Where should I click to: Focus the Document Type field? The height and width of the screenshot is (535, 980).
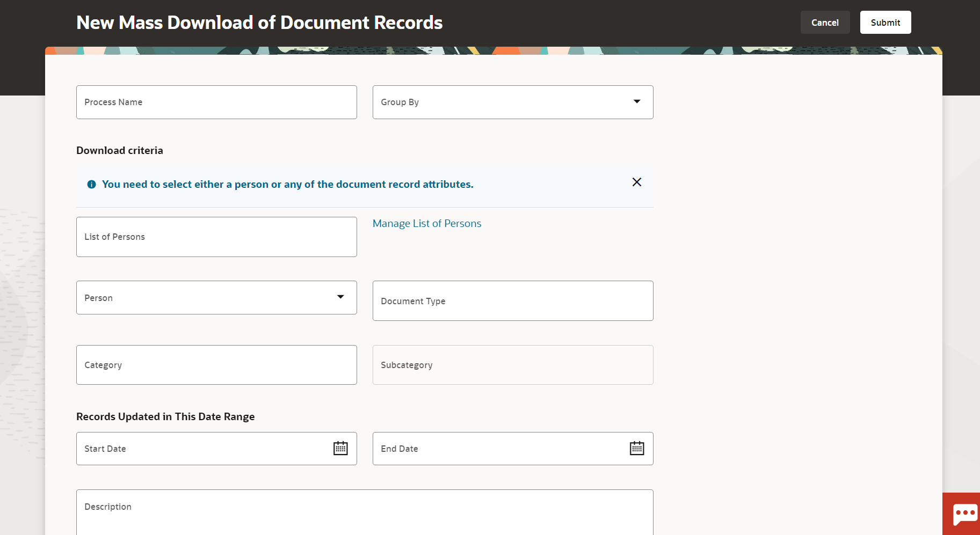[x=513, y=301]
